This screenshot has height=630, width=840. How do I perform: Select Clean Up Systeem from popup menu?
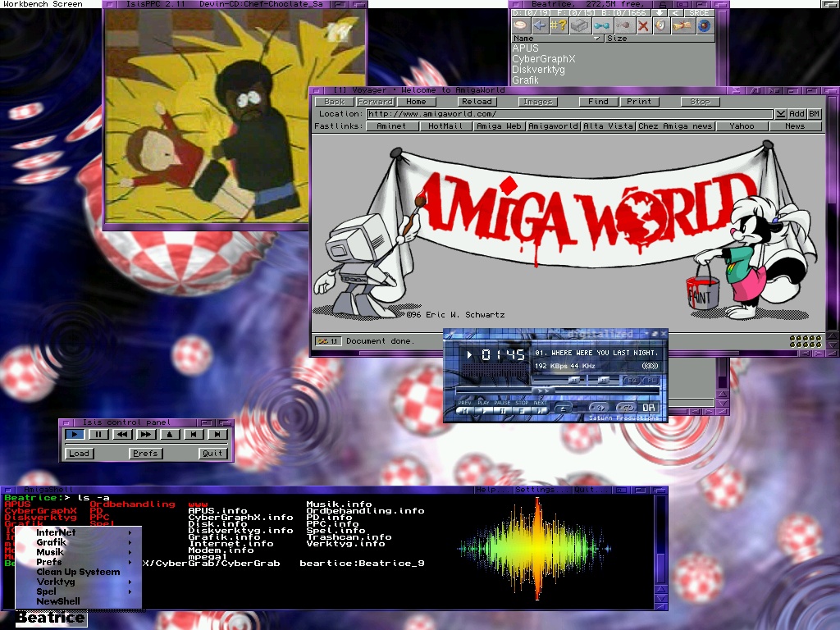[x=78, y=572]
